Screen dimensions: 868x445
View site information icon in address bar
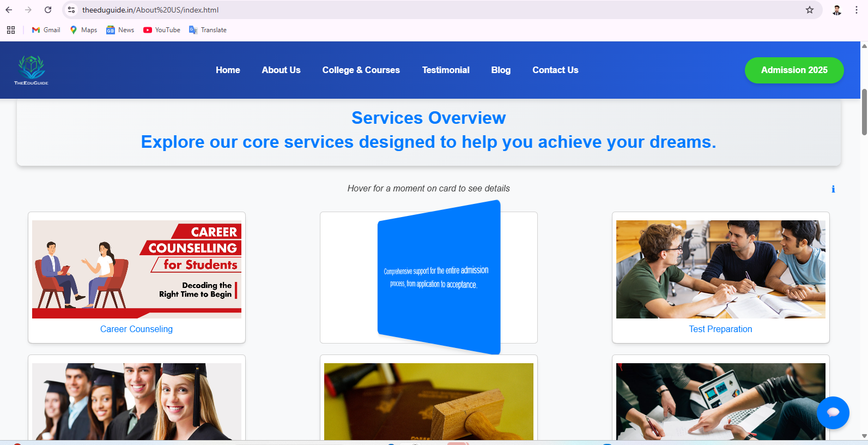(x=71, y=10)
